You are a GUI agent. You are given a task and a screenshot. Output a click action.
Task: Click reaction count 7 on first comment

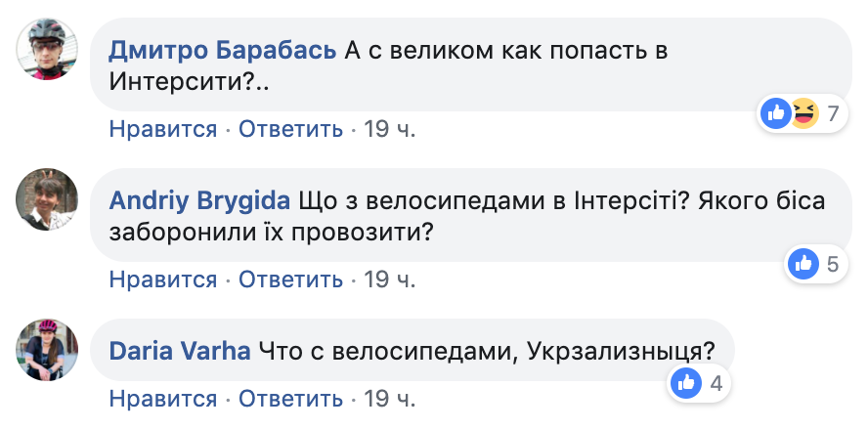(833, 114)
